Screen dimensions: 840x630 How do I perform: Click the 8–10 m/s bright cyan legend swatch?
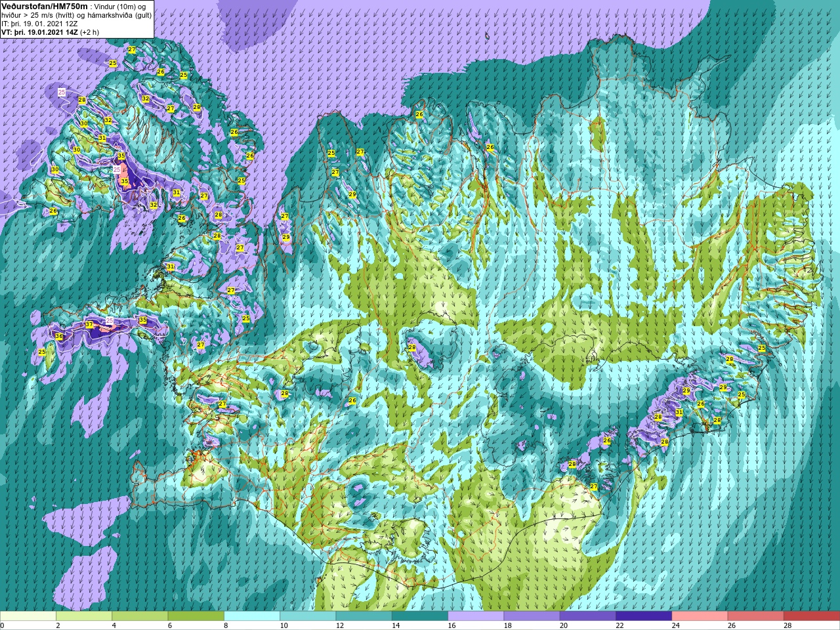pos(252,616)
